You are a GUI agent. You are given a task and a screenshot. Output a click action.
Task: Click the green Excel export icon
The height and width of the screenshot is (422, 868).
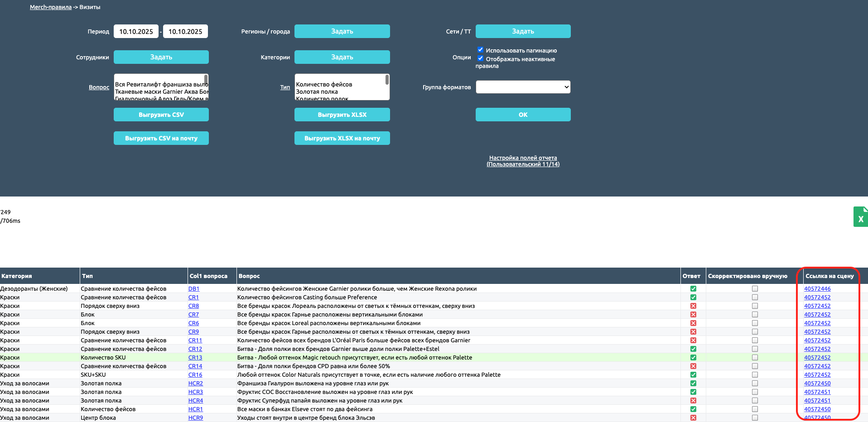pos(860,217)
